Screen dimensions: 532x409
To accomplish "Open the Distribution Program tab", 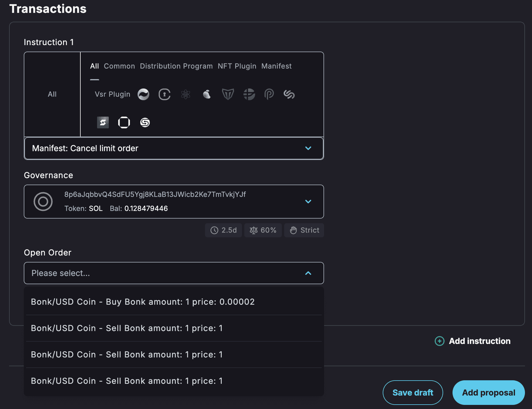I will [176, 66].
